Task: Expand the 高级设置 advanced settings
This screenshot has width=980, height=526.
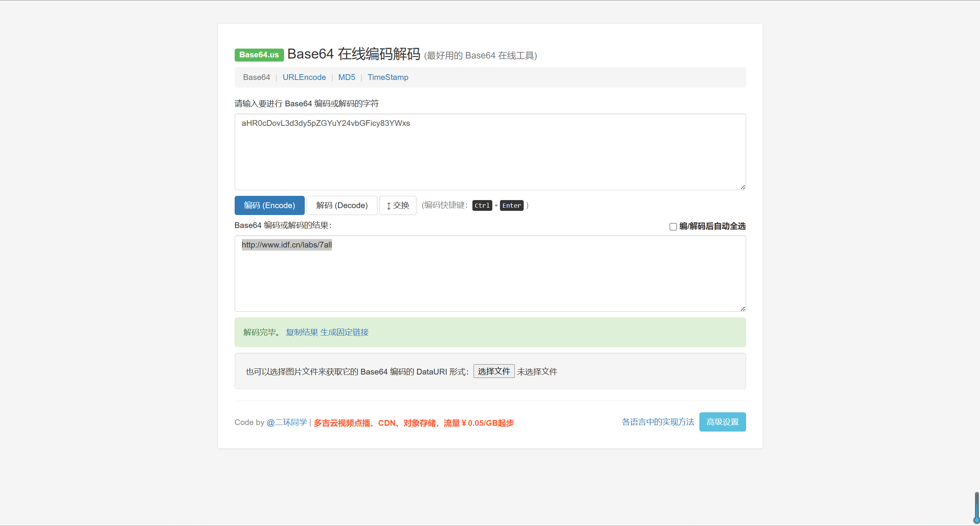Action: click(722, 422)
